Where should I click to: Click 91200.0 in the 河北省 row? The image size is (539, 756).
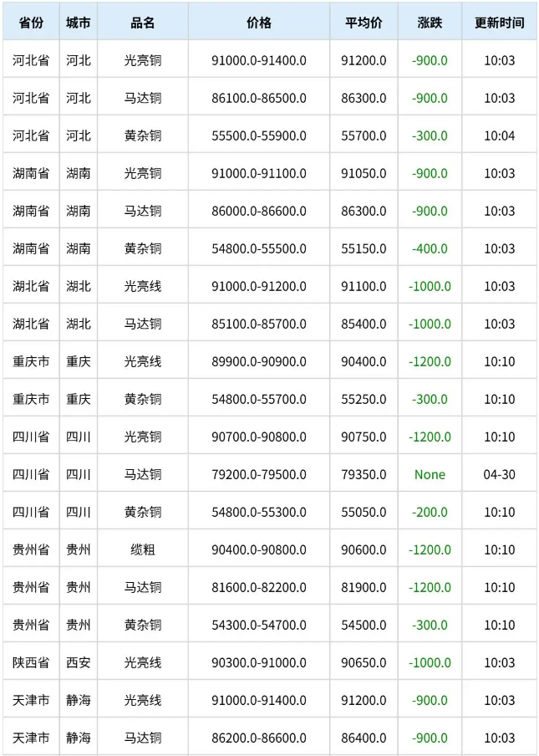coord(364,61)
